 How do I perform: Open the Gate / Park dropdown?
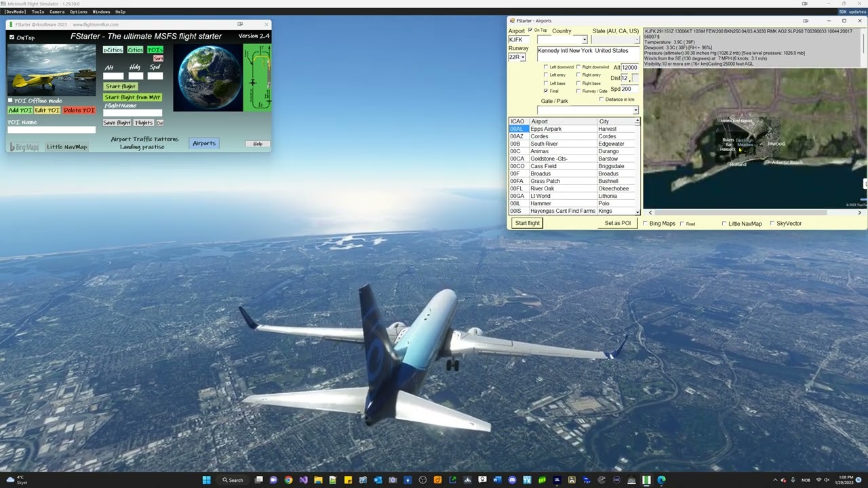pos(635,110)
